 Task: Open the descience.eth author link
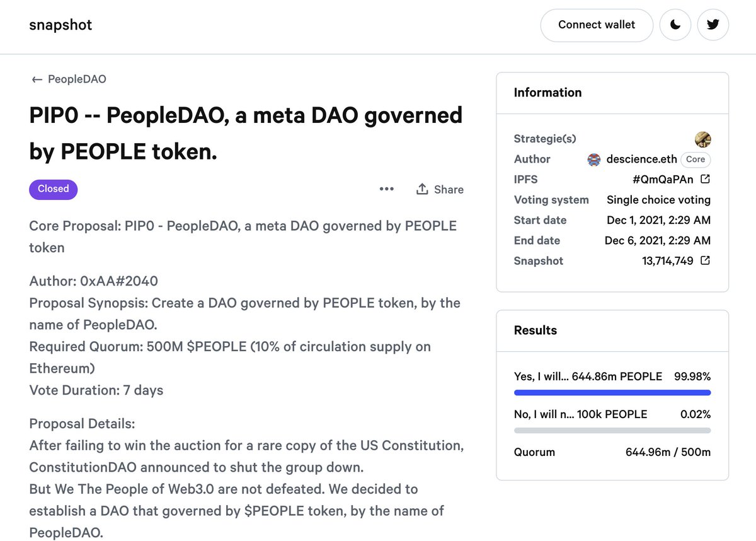(641, 160)
